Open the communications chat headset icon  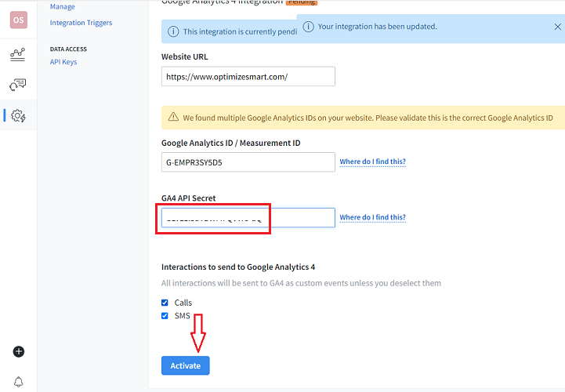click(x=18, y=85)
